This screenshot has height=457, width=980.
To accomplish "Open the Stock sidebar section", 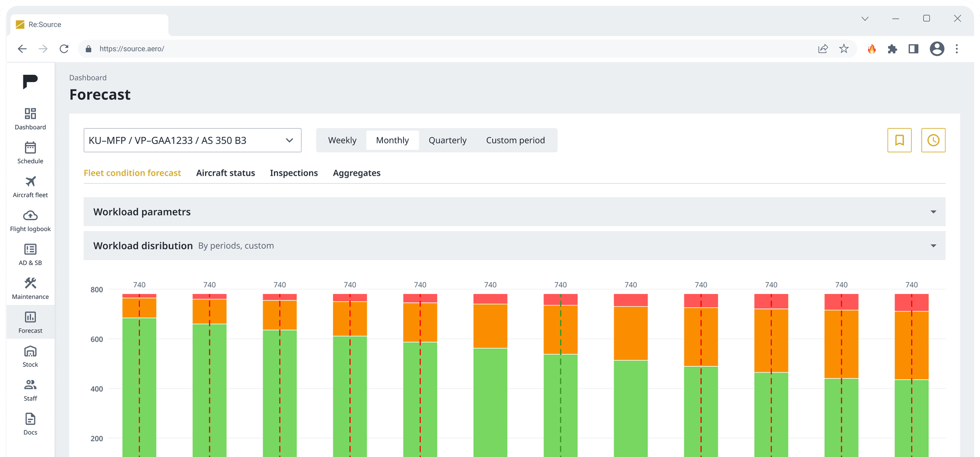I will [30, 356].
